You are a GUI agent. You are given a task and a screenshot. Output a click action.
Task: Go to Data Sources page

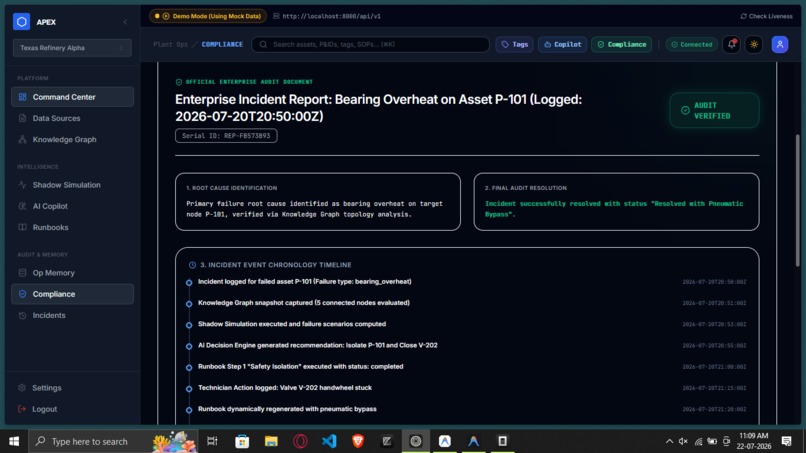click(x=72, y=118)
